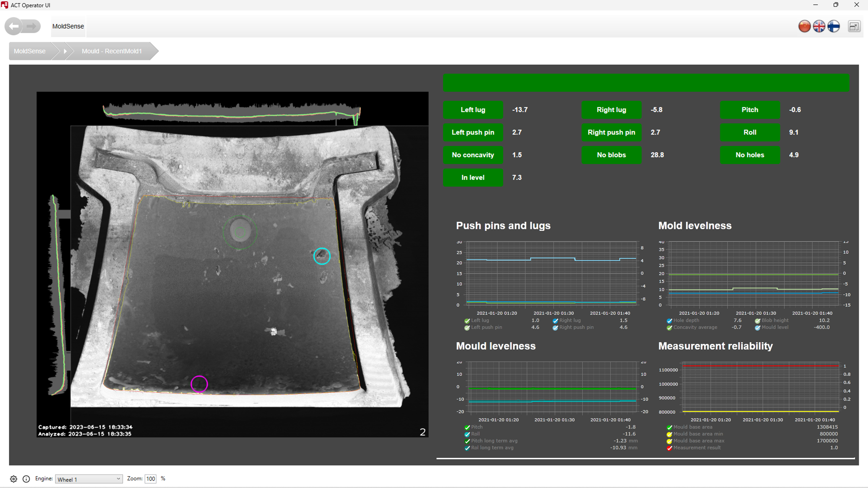This screenshot has height=488, width=868.
Task: Click the Left lug value -13.7
Action: pyautogui.click(x=520, y=110)
